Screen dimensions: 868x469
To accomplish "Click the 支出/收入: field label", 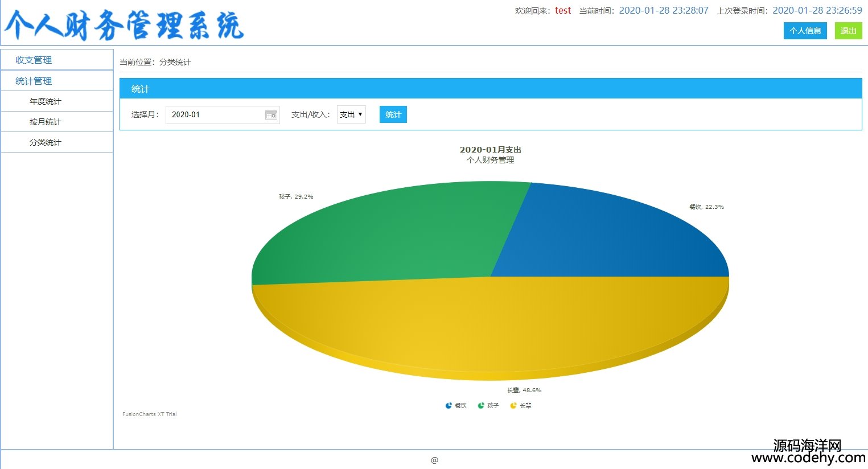I will [311, 114].
